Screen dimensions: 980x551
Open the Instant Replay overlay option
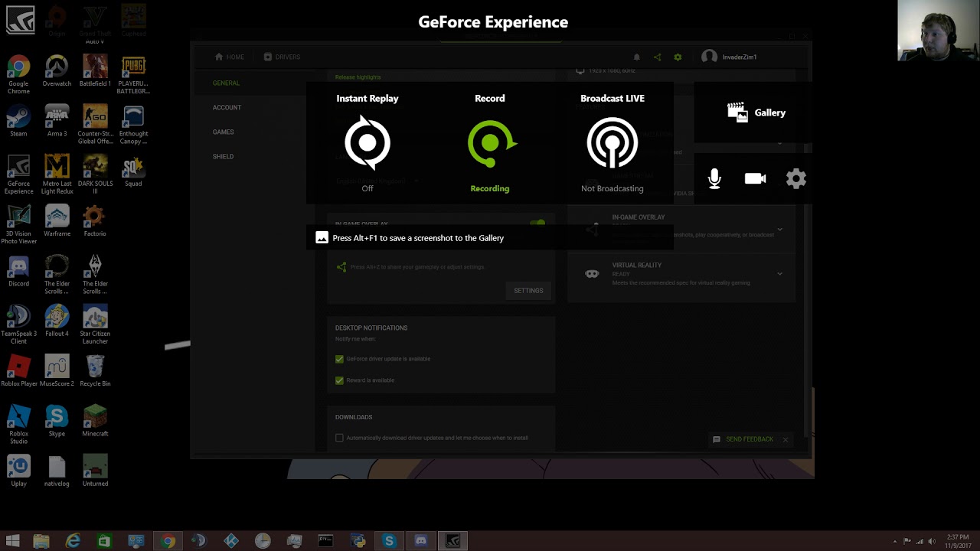pos(367,142)
